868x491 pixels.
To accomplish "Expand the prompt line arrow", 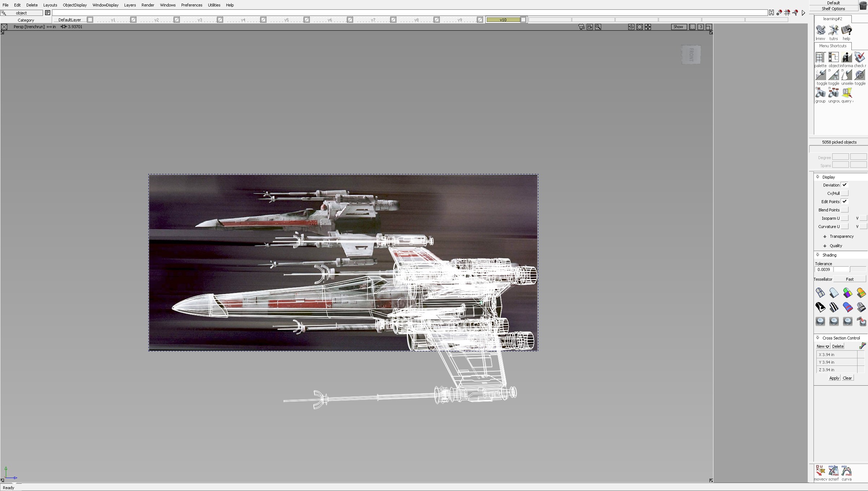I will point(803,13).
